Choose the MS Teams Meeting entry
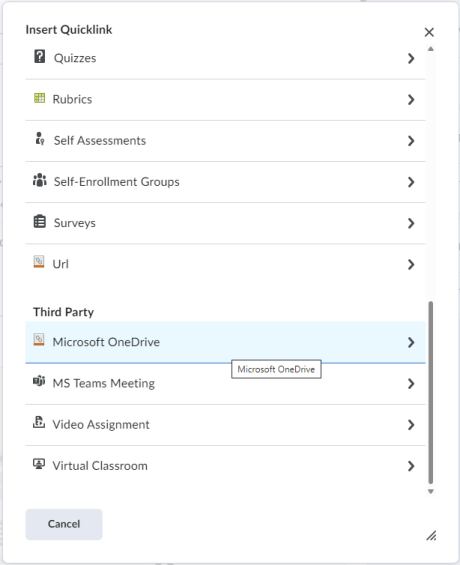The width and height of the screenshot is (460, 565). pos(225,383)
